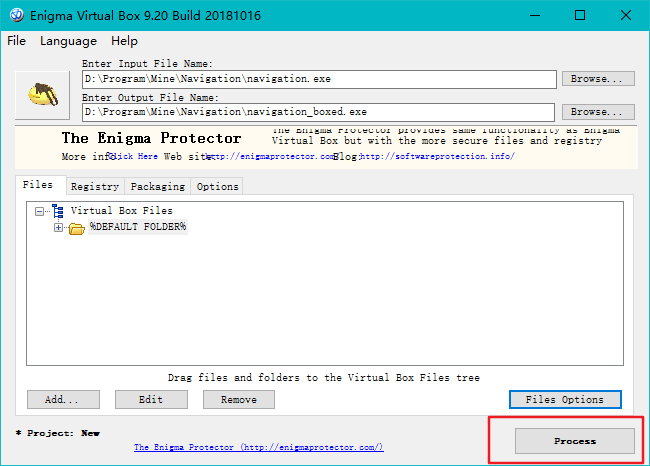The width and height of the screenshot is (650, 466).
Task: Open the bottom Enigma Protector link
Action: [x=259, y=447]
